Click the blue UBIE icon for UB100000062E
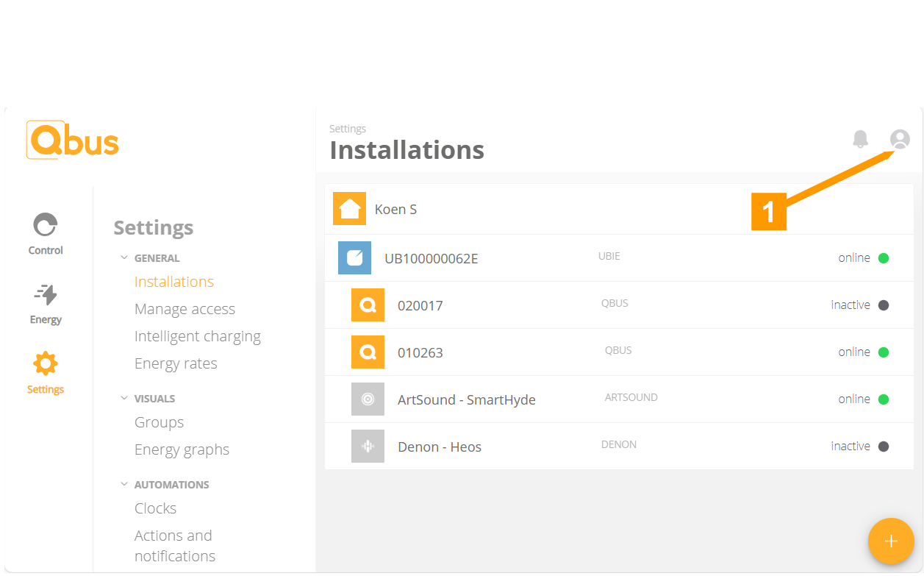This screenshot has height=576, width=924. click(x=354, y=258)
